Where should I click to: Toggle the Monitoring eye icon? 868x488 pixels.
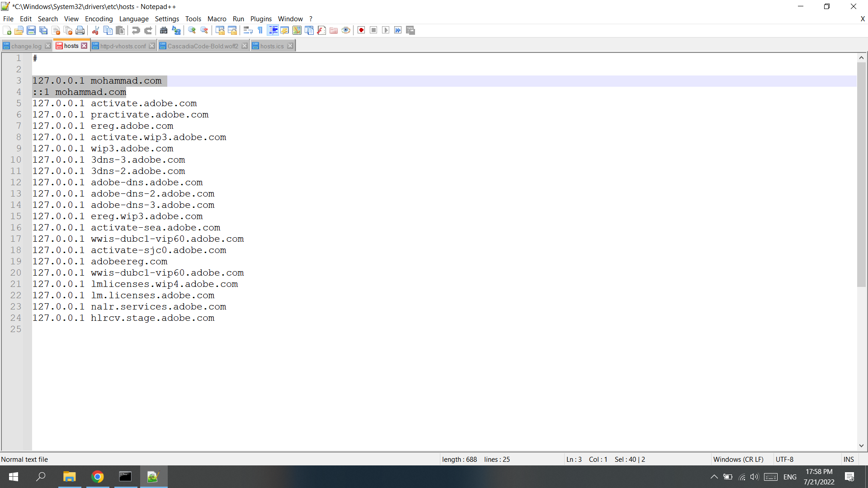coord(346,30)
